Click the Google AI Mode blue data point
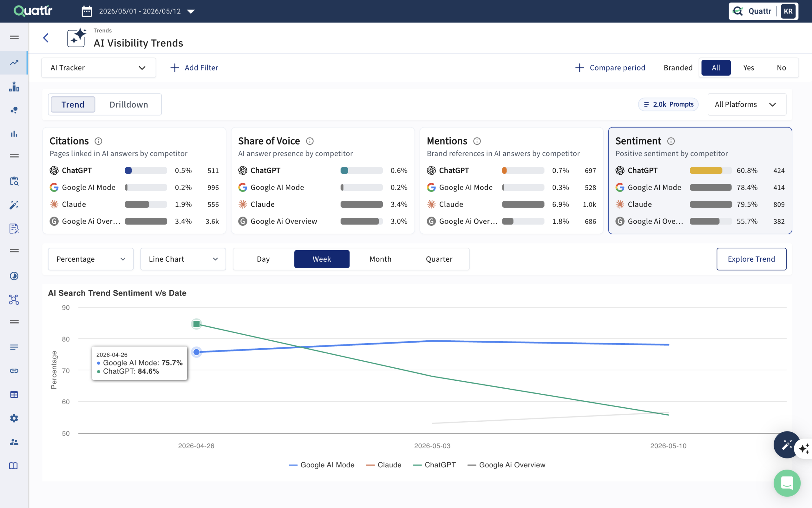Screen dimensions: 812x508 pos(197,352)
